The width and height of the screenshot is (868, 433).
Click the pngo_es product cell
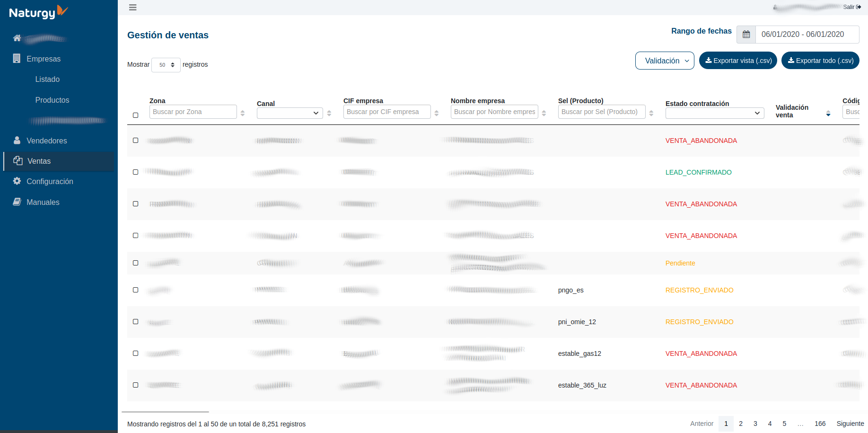pos(571,290)
